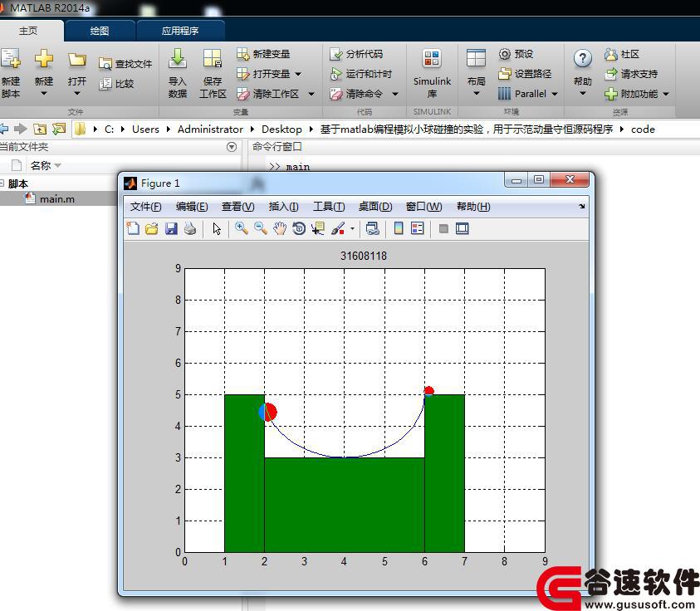Open the Desktop (桌面) menu in Figure 1
The height and width of the screenshot is (611, 700).
click(375, 207)
